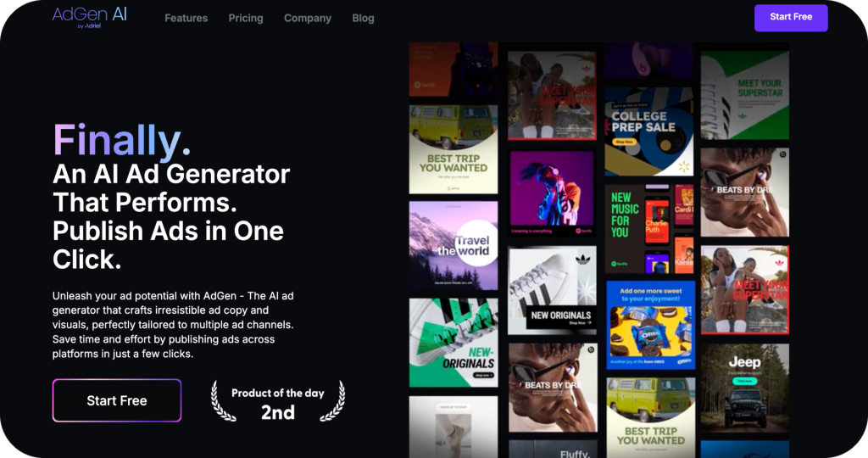Viewport: 868px width, 458px height.
Task: Click the purple Start Free header button
Action: (791, 17)
